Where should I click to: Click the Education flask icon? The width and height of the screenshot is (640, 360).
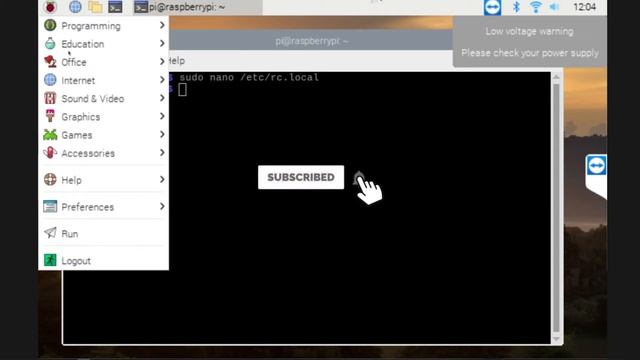[x=50, y=43]
